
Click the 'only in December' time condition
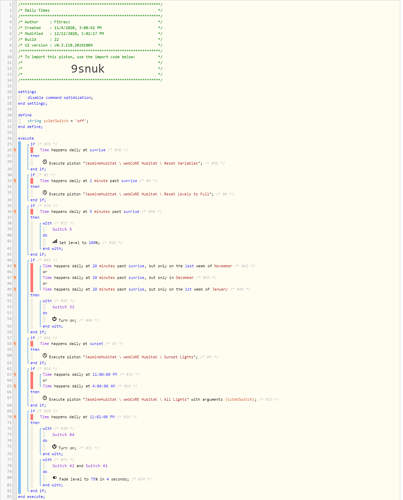[x=118, y=277]
